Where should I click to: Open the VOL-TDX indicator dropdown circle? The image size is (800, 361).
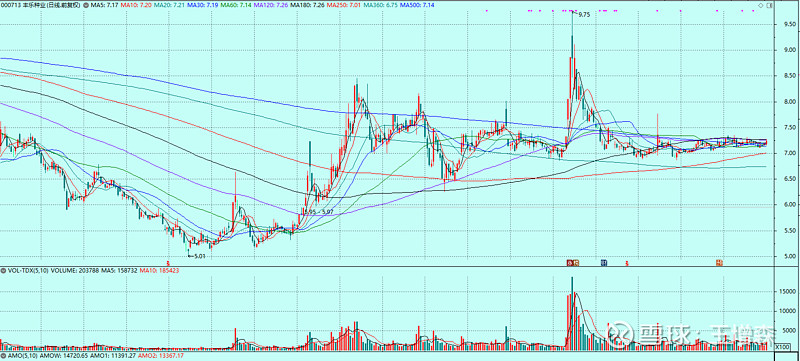coord(3,270)
